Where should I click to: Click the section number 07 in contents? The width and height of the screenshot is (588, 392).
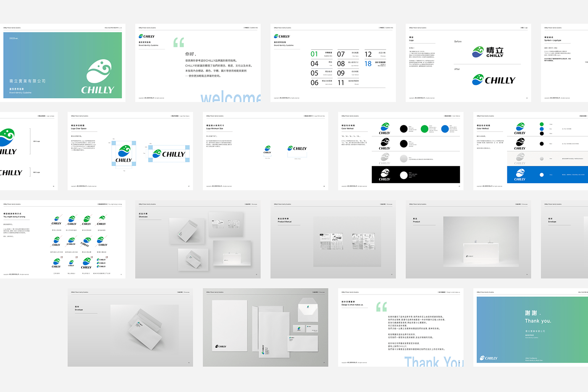click(x=341, y=54)
